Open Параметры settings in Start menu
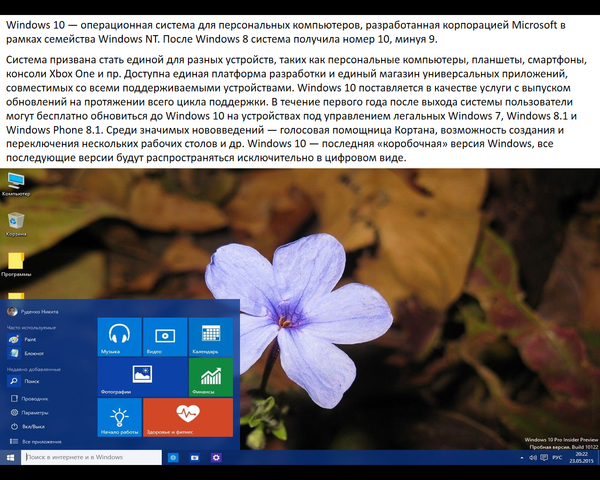 tap(35, 412)
